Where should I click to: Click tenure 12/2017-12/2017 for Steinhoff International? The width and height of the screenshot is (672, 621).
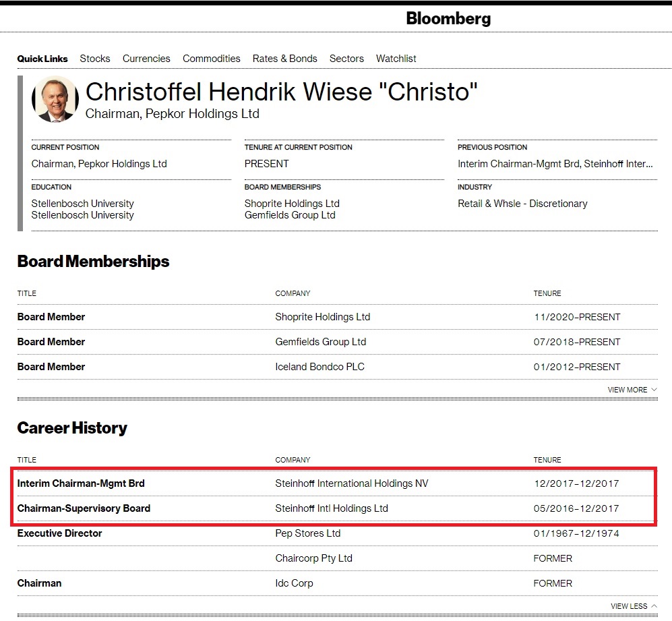click(x=576, y=483)
